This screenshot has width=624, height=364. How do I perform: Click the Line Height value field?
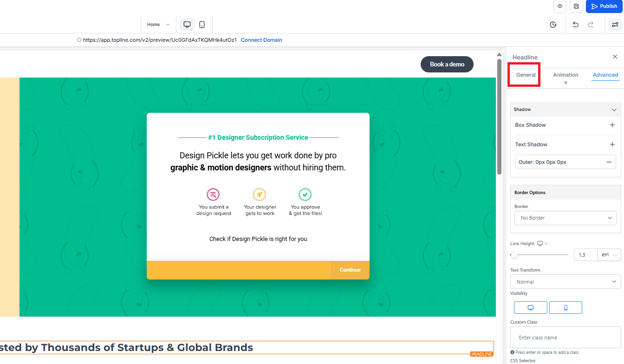585,255
